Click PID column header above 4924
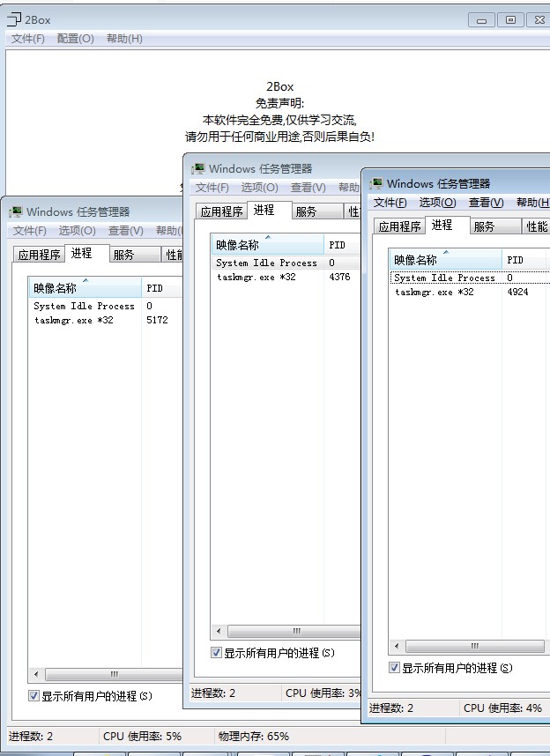Viewport: 550px width, 756px height. coord(524,260)
